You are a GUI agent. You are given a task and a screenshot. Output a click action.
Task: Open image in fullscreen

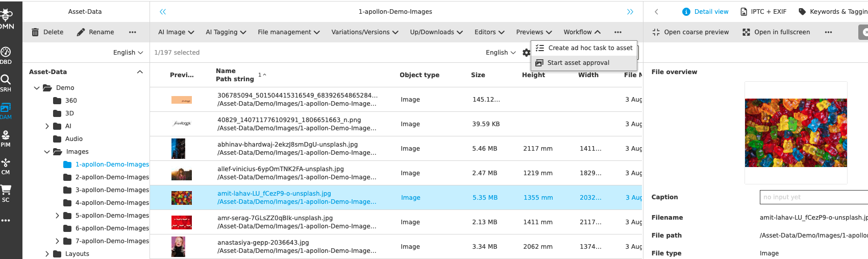tap(776, 32)
